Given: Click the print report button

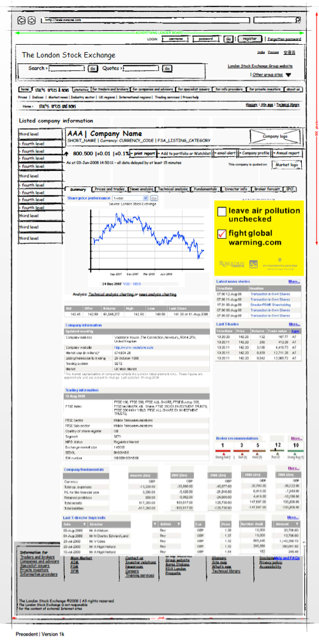Looking at the screenshot, I should point(143,153).
